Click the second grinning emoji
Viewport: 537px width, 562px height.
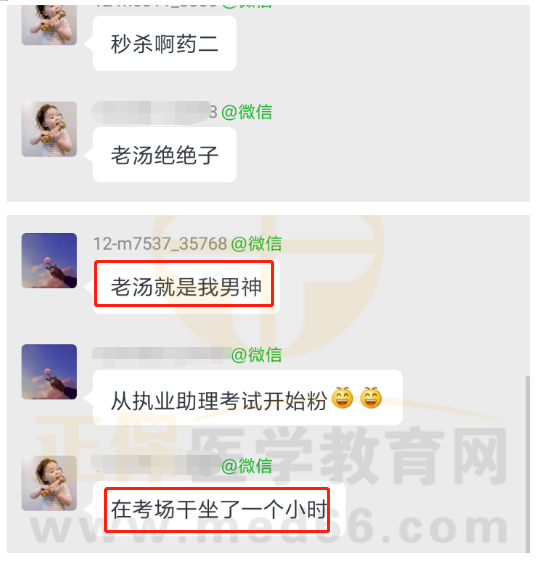(371, 397)
